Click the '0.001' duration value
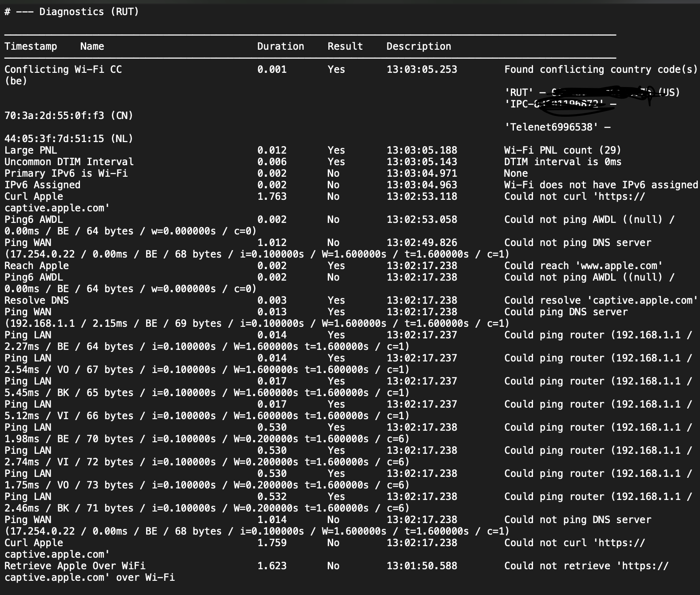The height and width of the screenshot is (595, 700). click(272, 69)
